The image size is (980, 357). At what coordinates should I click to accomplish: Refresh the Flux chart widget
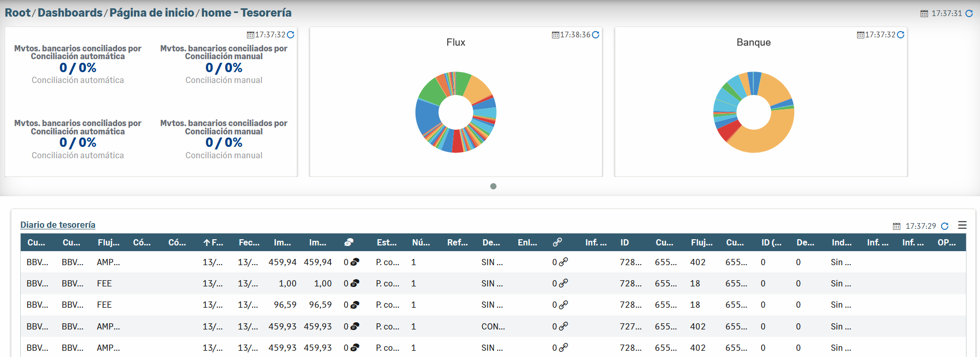pos(596,35)
